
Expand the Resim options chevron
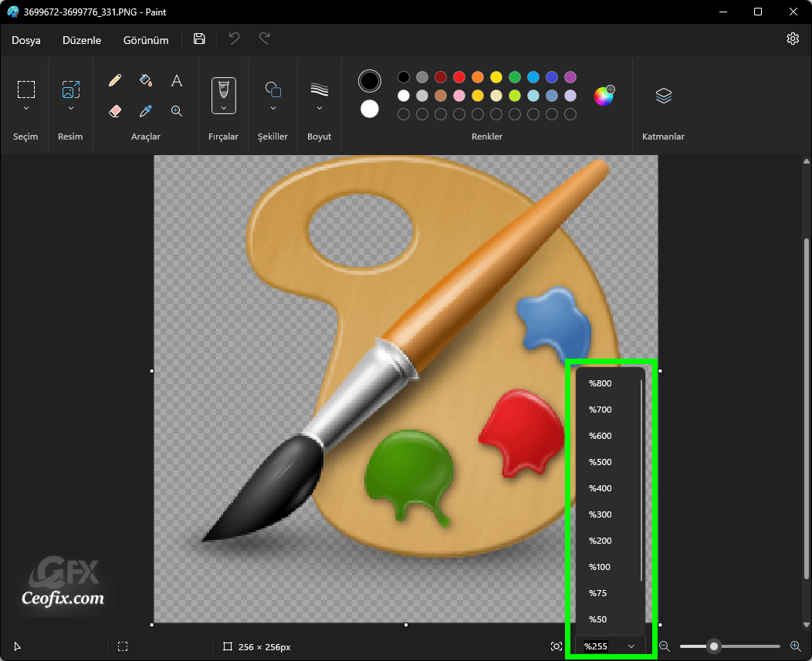coord(71,108)
